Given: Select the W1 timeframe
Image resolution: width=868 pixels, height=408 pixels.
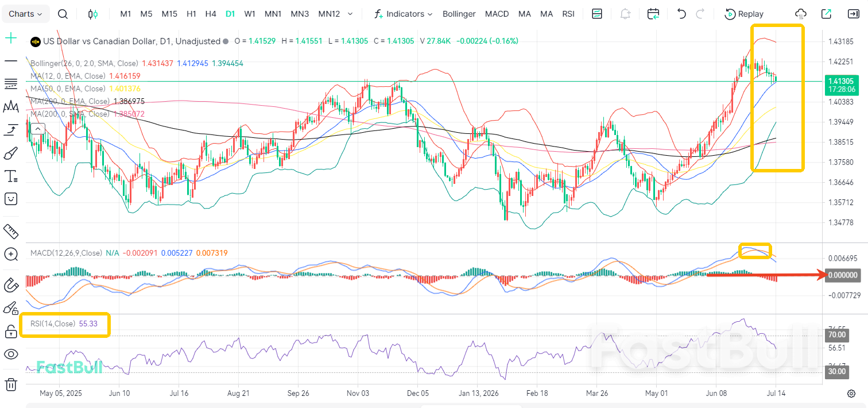Looking at the screenshot, I should (250, 14).
